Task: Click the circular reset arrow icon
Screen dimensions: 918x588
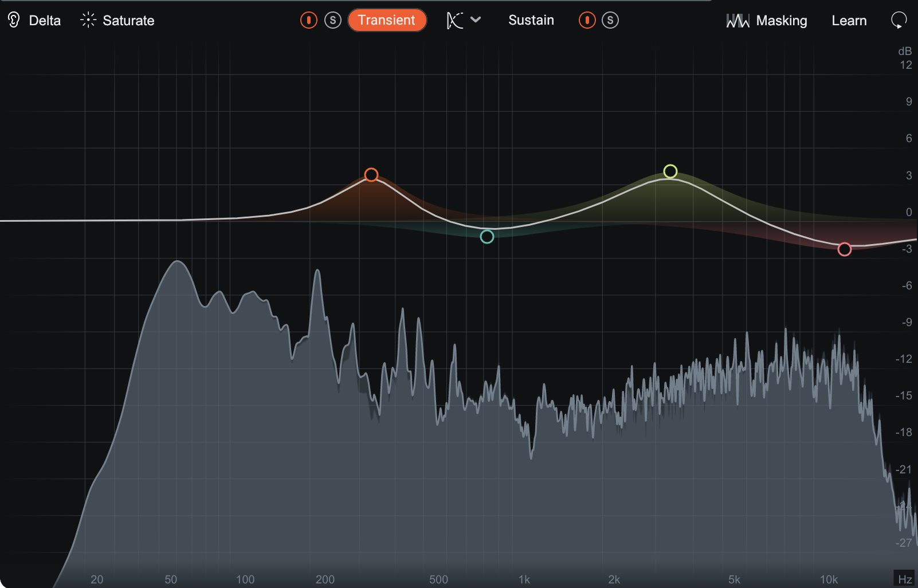Action: pos(899,21)
